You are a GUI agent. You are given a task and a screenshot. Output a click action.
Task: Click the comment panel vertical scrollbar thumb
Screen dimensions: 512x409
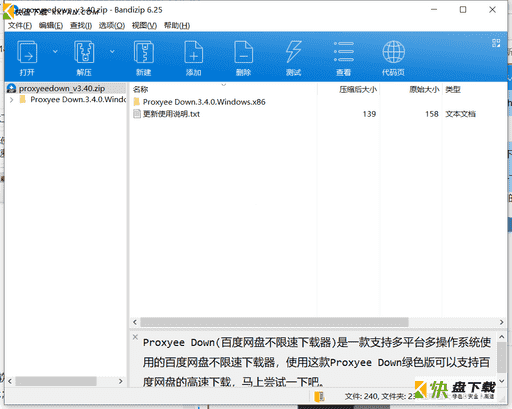click(x=502, y=358)
